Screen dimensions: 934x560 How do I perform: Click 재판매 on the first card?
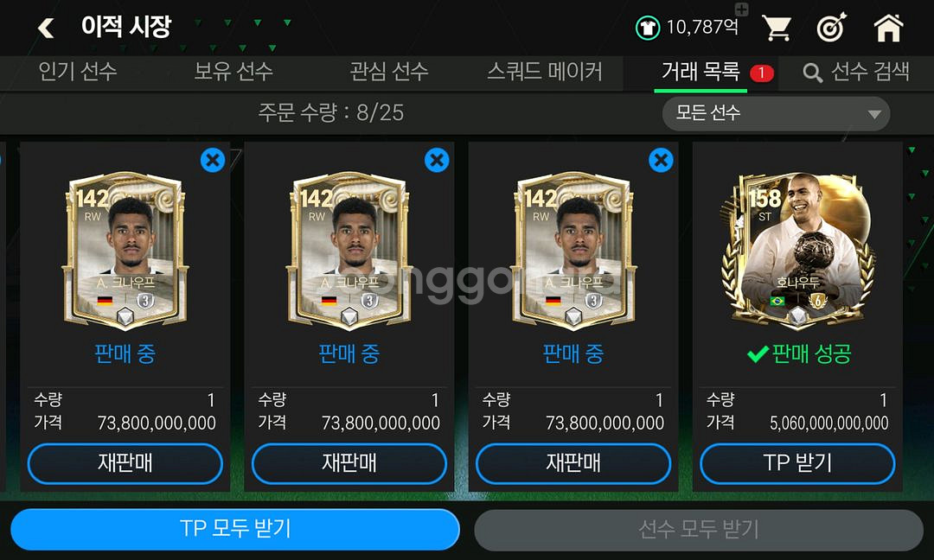tap(125, 463)
